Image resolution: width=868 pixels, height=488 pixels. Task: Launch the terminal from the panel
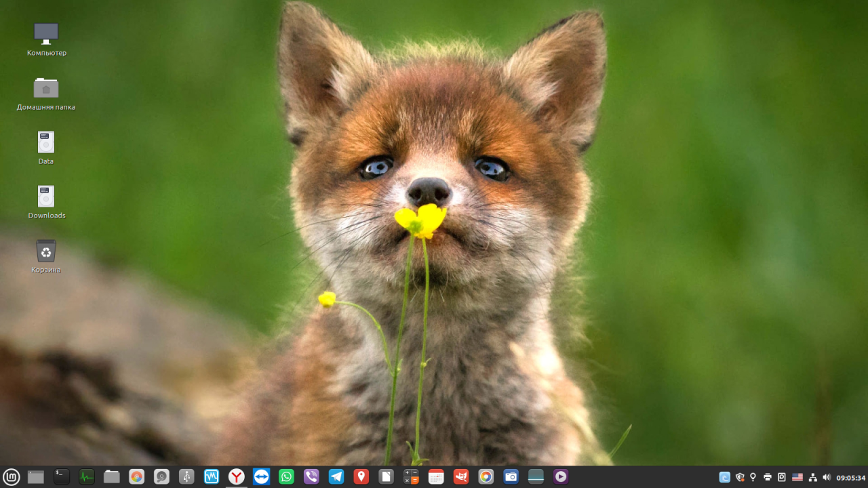(x=62, y=477)
